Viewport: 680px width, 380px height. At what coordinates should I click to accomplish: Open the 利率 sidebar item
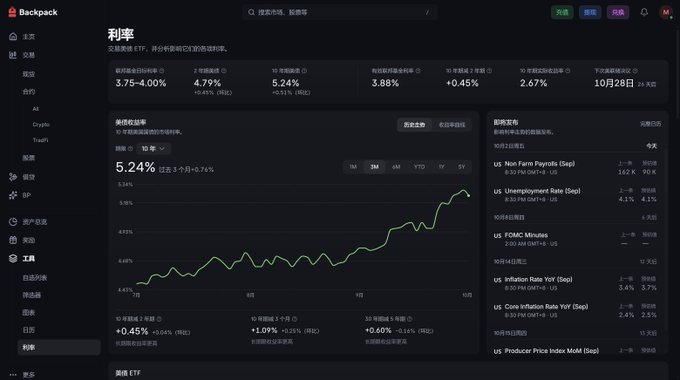[x=59, y=347]
